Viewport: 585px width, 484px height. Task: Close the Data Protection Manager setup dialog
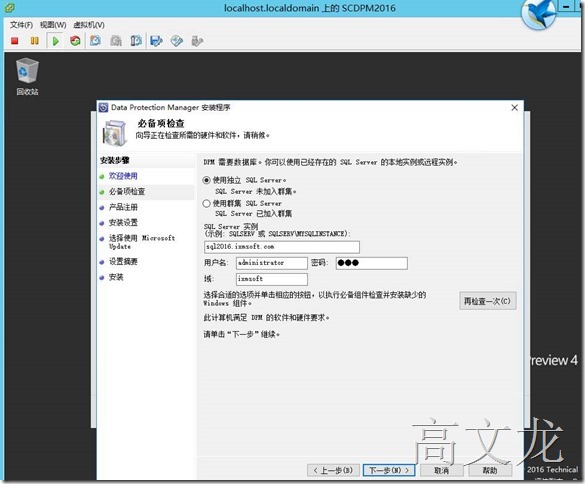[x=514, y=108]
